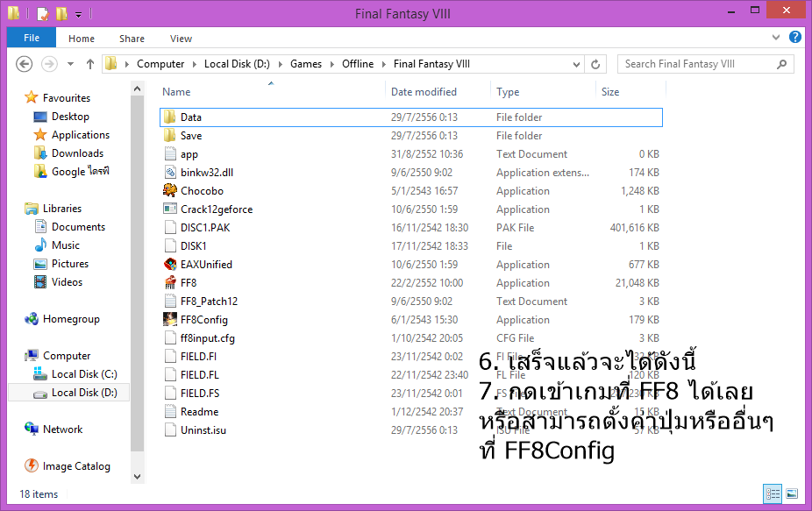812x511 pixels.
Task: Open Downloads in Favourites
Action: [x=68, y=153]
